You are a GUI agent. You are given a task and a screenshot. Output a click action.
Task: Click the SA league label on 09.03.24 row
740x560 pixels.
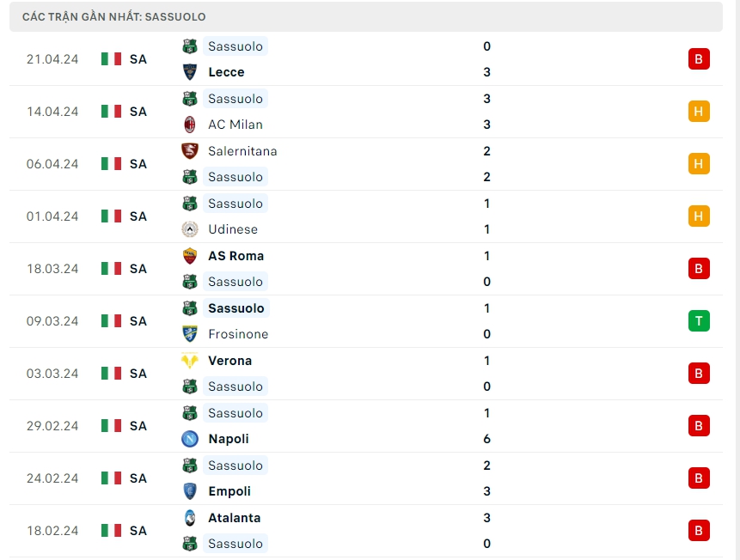pos(138,321)
